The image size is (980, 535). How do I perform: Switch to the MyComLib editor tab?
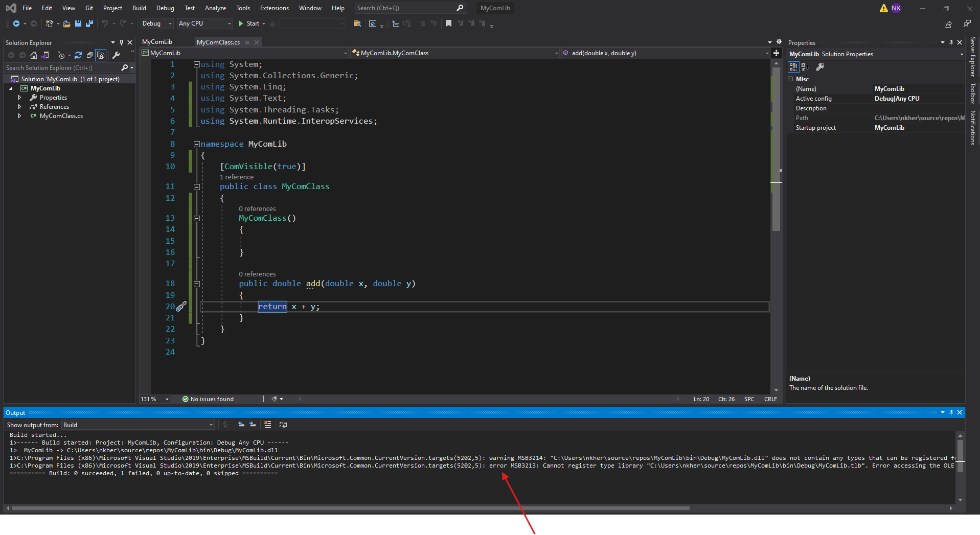(x=157, y=42)
